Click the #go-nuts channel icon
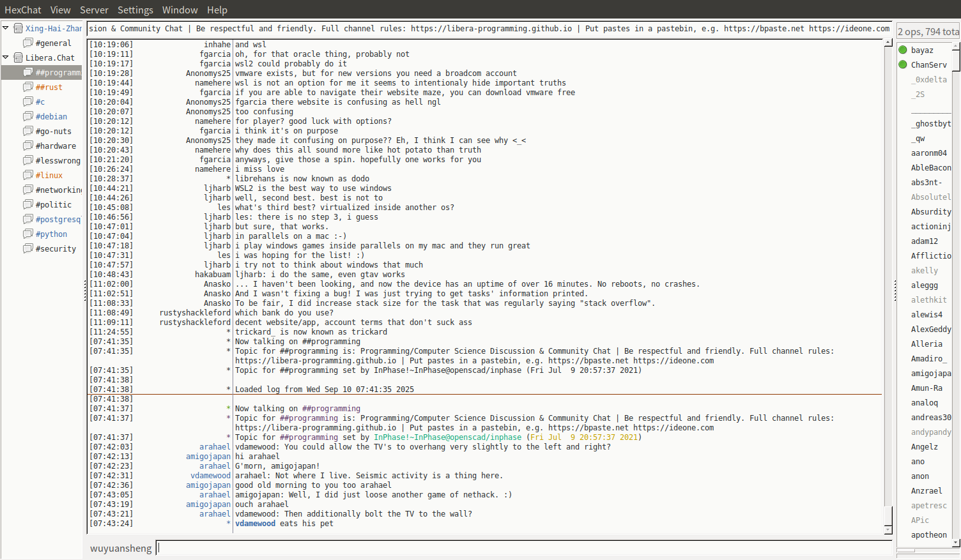The image size is (961, 560). click(28, 131)
